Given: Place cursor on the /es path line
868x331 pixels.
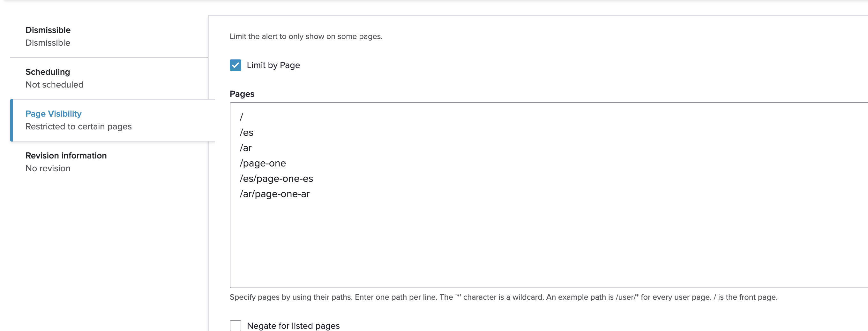Looking at the screenshot, I should [246, 132].
